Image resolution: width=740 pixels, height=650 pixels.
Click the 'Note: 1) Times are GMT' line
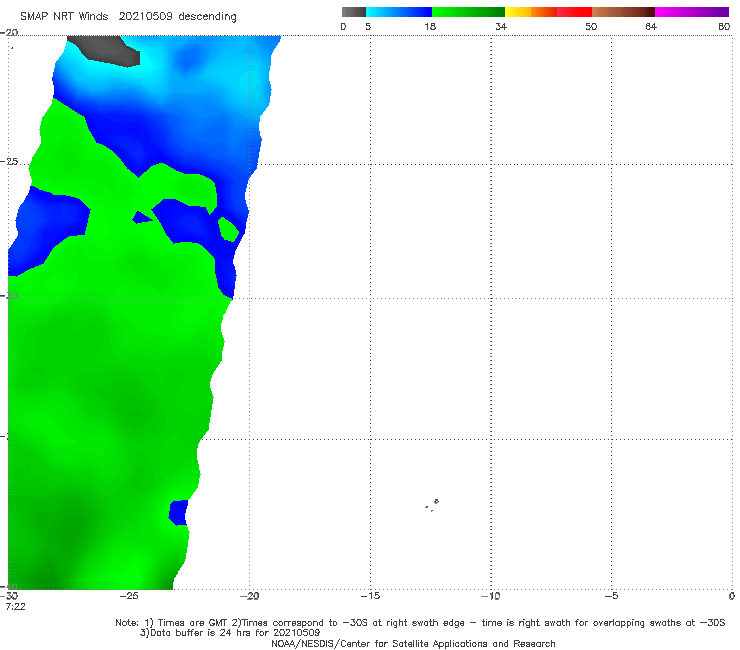pyautogui.click(x=420, y=623)
